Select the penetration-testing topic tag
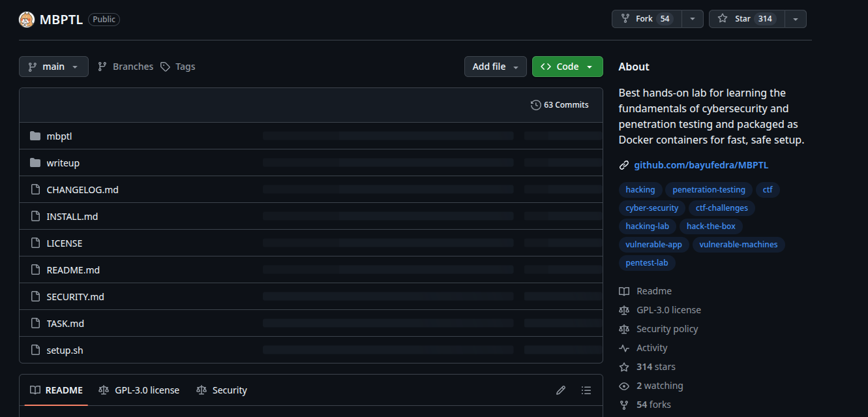 [x=709, y=190]
